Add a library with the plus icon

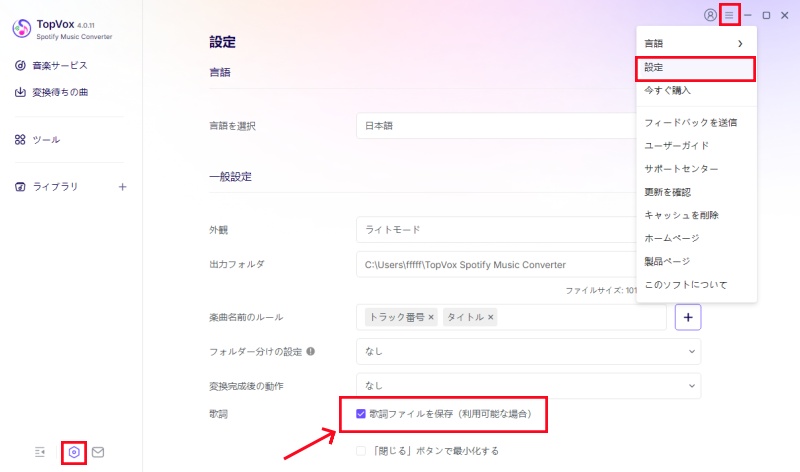click(x=122, y=187)
